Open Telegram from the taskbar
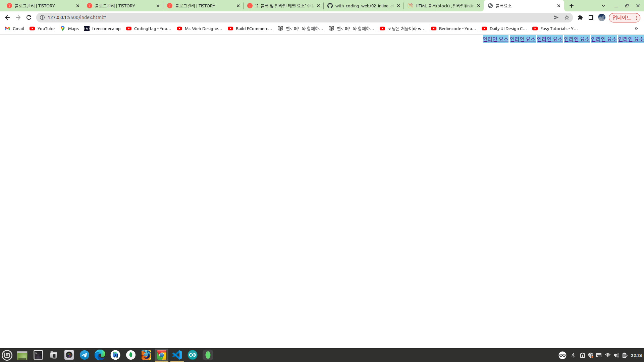Viewport: 644px width, 362px height. [85, 355]
